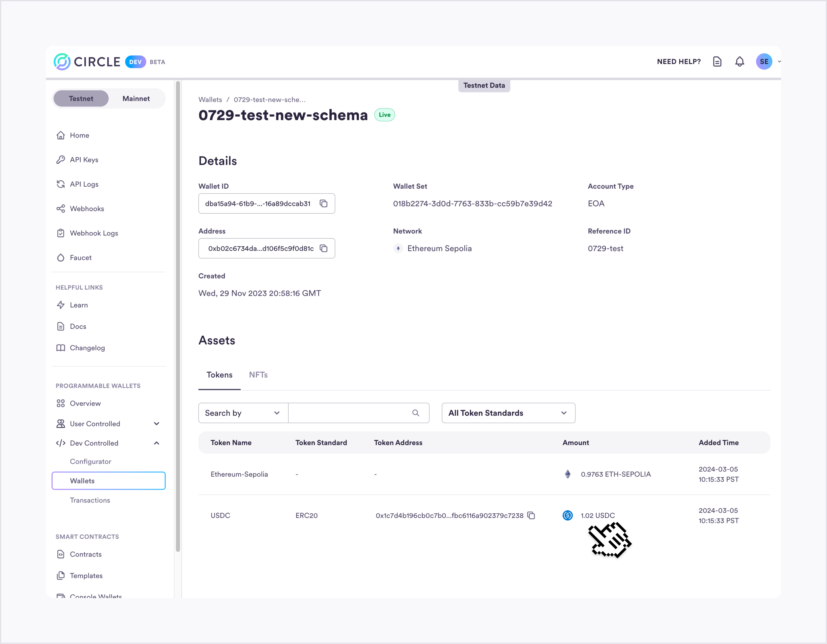The width and height of the screenshot is (827, 644).
Task: Expand the User Controlled section
Action: (x=156, y=424)
